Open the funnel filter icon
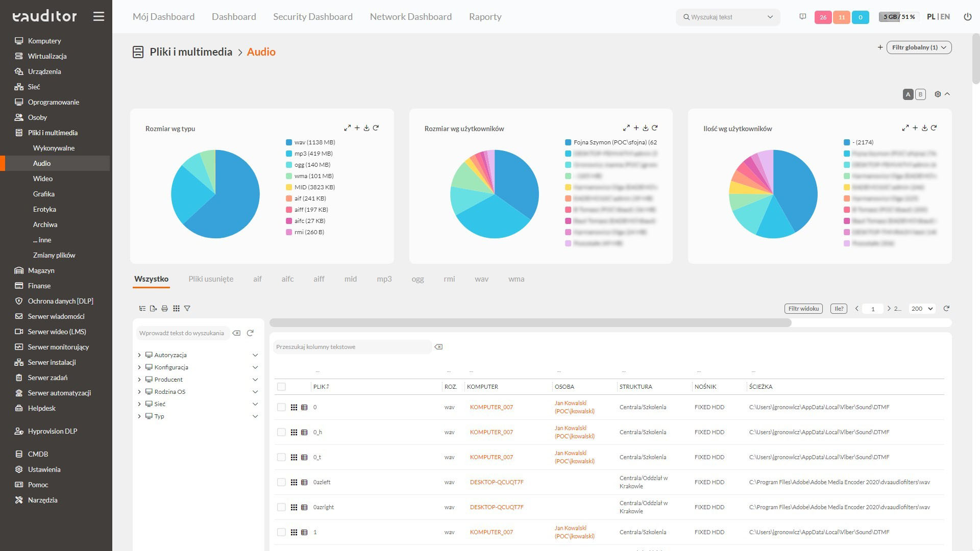This screenshot has width=980, height=551. [187, 309]
